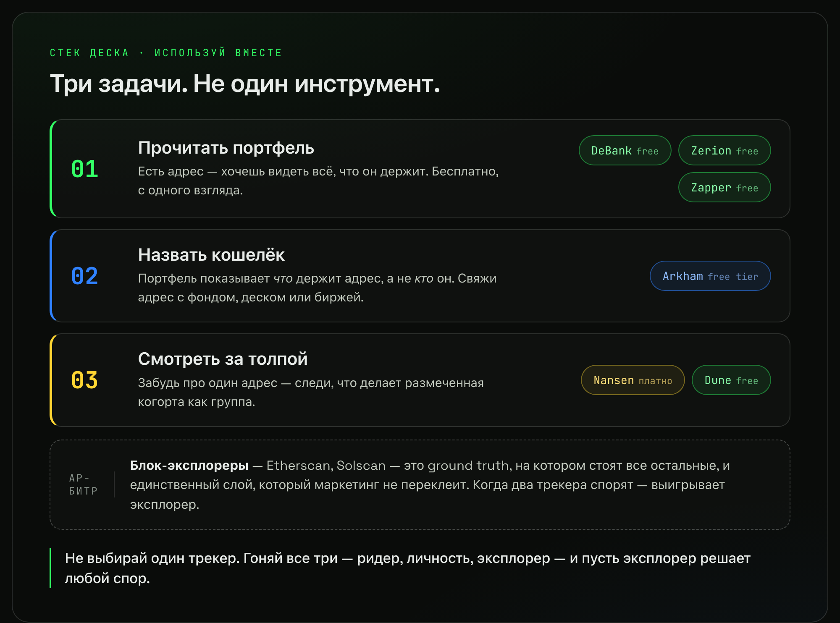The height and width of the screenshot is (623, 840).
Task: Click the description starting with Есть адрес
Action: [318, 181]
